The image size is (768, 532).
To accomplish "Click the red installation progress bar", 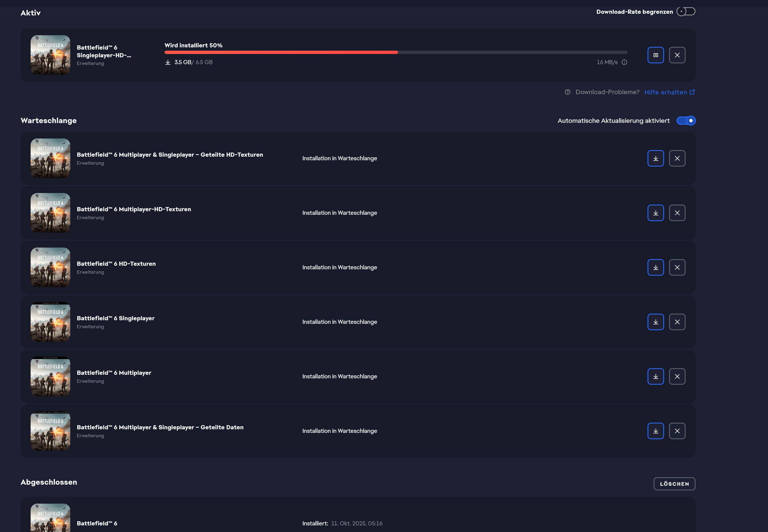I will 281,52.
